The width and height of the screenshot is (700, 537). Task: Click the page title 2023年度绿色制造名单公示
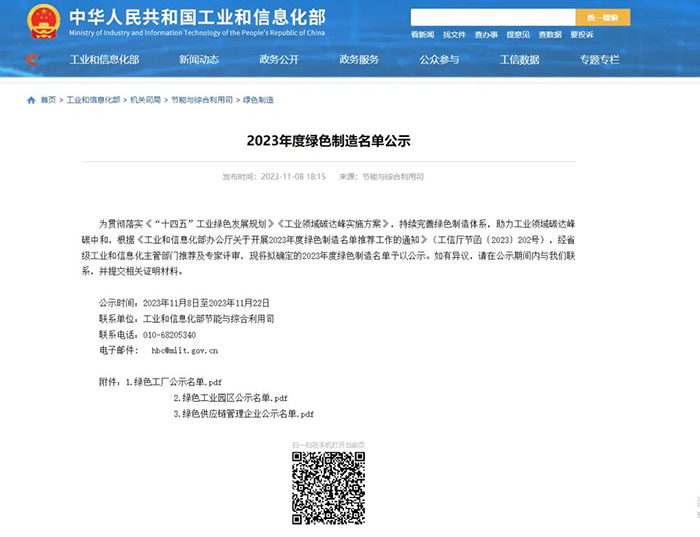pyautogui.click(x=329, y=141)
